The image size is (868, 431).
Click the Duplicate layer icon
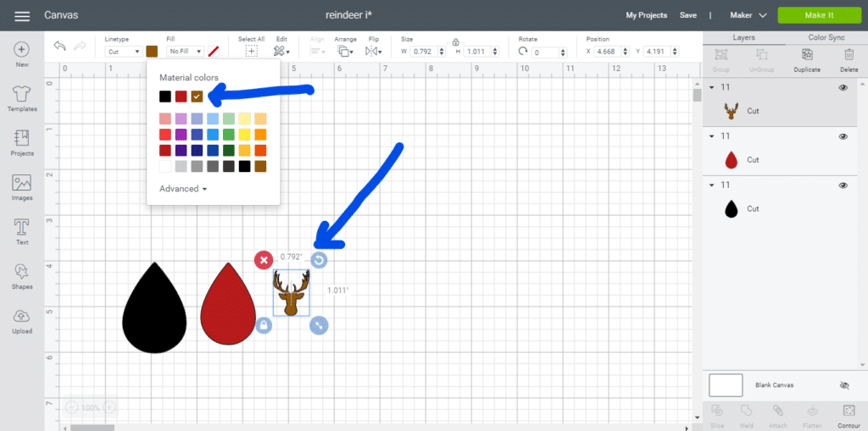pos(807,54)
